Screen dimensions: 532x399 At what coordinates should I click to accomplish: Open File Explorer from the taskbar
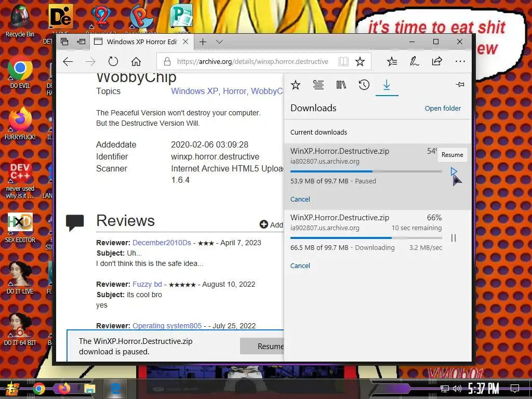pos(89,389)
